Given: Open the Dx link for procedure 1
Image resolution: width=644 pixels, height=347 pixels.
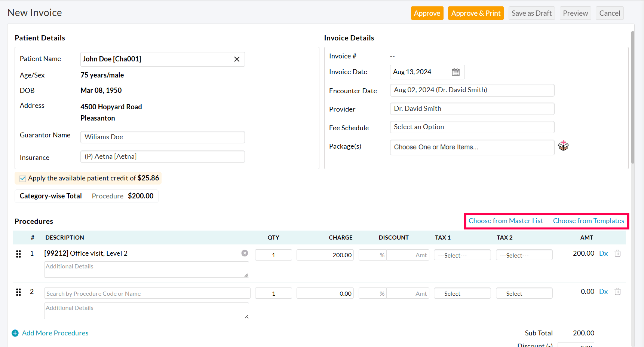Looking at the screenshot, I should coord(603,253).
